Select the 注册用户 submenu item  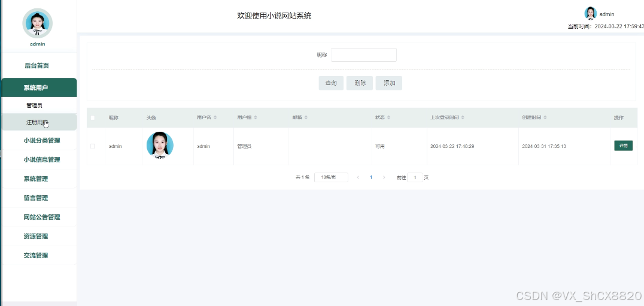(39, 122)
